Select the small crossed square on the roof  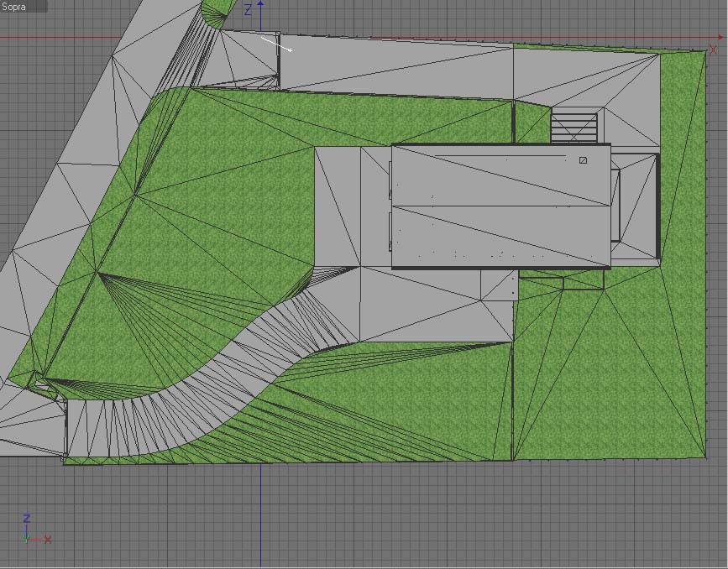pyautogui.click(x=583, y=160)
